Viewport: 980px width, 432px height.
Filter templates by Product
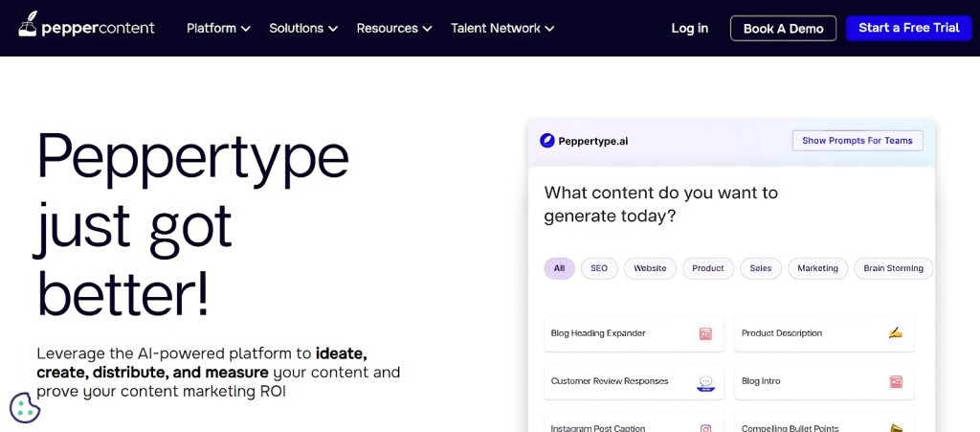tap(708, 268)
